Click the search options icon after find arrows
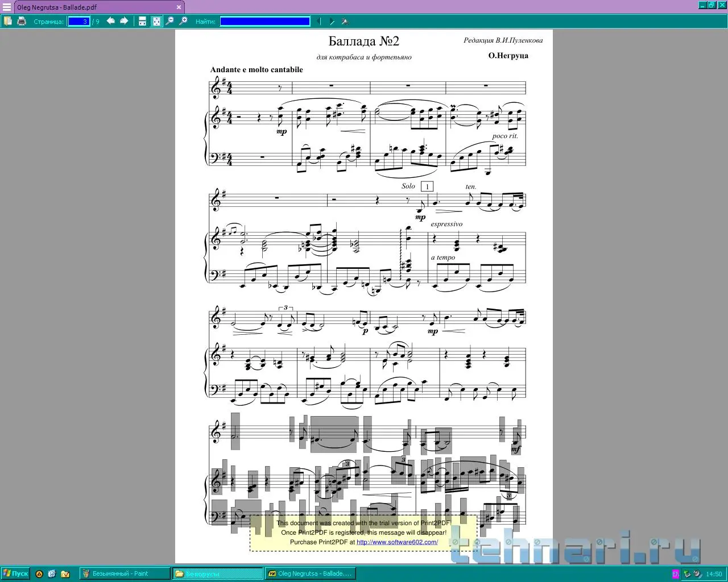This screenshot has width=728, height=582. [345, 22]
